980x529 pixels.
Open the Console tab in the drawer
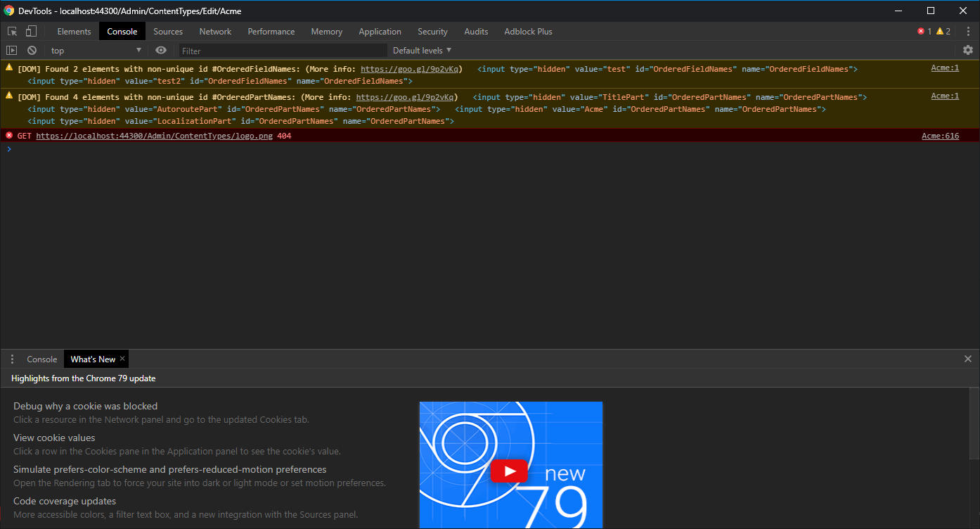(x=41, y=359)
